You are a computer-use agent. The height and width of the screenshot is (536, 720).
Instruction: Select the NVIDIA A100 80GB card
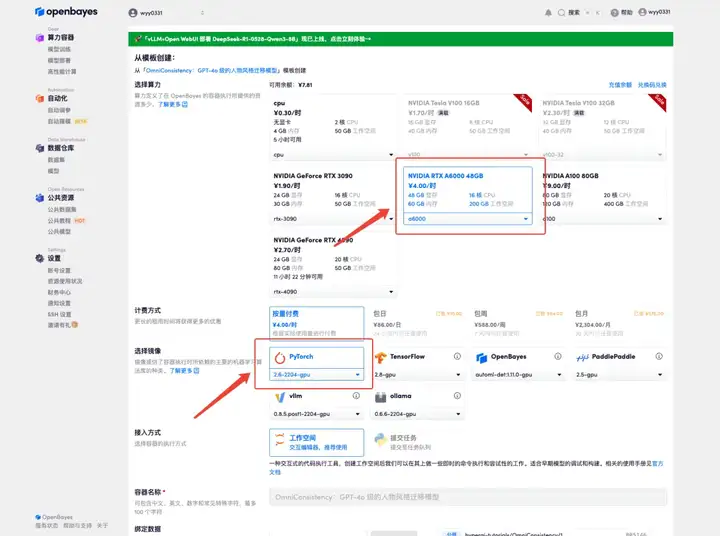pyautogui.click(x=602, y=197)
